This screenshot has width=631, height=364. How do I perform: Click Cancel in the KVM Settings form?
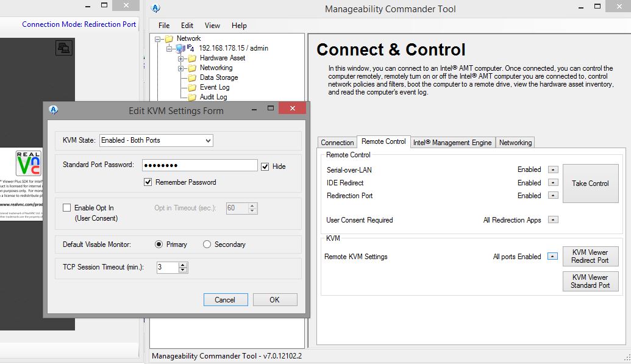click(x=226, y=300)
